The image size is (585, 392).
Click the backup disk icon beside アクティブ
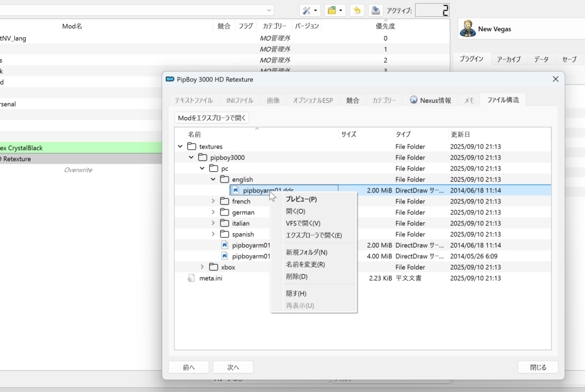pos(375,10)
